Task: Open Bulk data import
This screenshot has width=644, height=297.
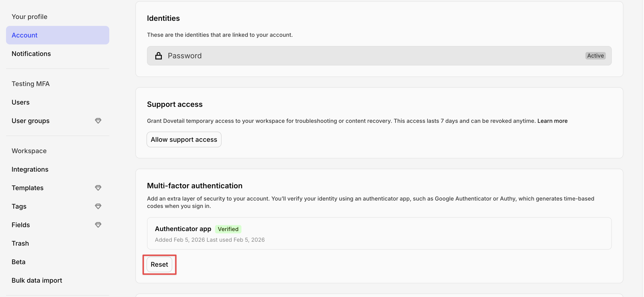Action: click(37, 280)
